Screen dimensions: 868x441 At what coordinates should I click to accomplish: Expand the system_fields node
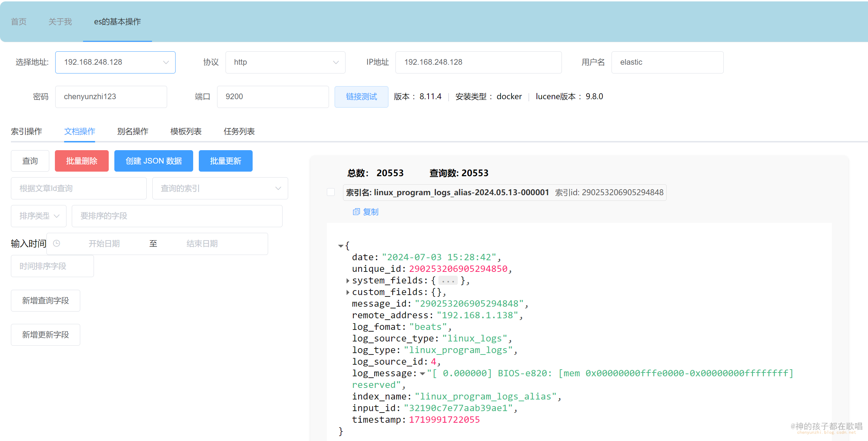tap(348, 281)
